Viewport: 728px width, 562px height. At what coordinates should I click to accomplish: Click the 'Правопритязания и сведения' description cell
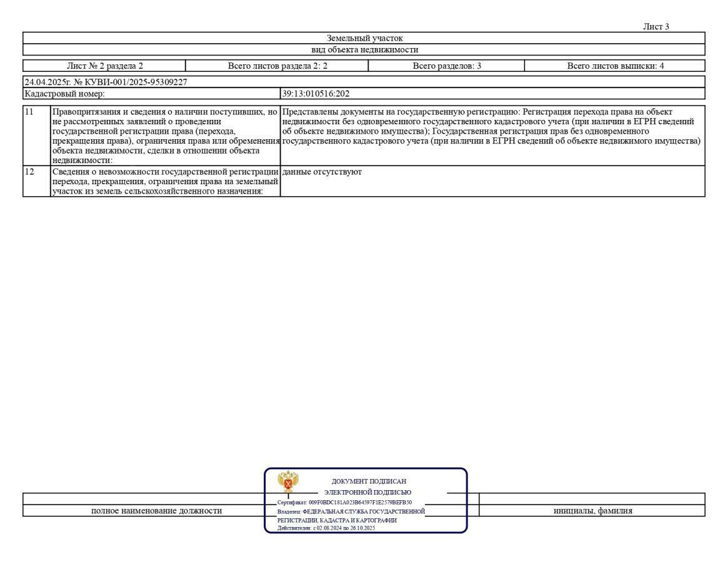[x=166, y=136]
